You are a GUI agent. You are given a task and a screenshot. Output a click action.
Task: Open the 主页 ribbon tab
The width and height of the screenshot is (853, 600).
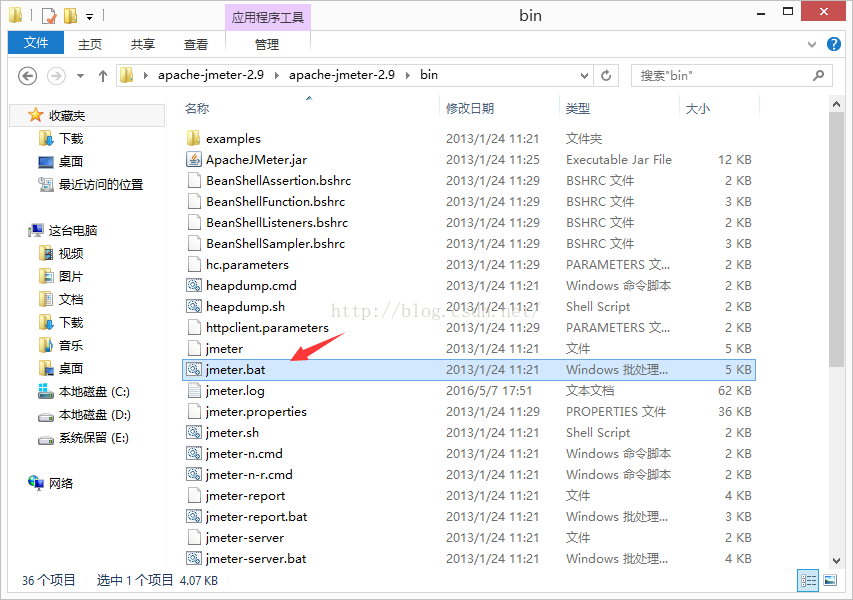coord(90,45)
